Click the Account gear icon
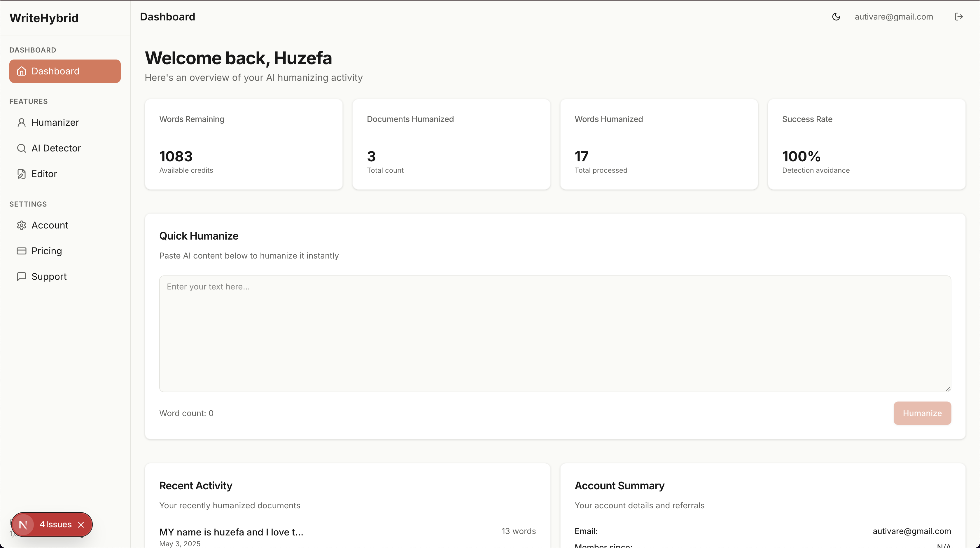980x548 pixels. pyautogui.click(x=22, y=225)
